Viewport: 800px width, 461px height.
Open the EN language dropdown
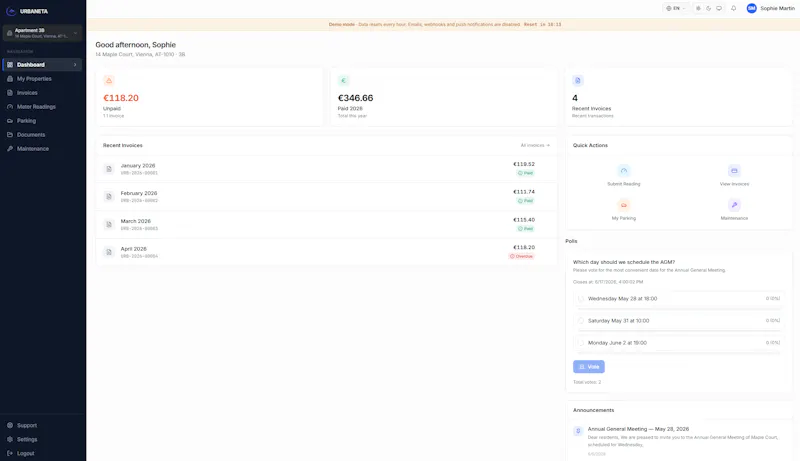(676, 8)
